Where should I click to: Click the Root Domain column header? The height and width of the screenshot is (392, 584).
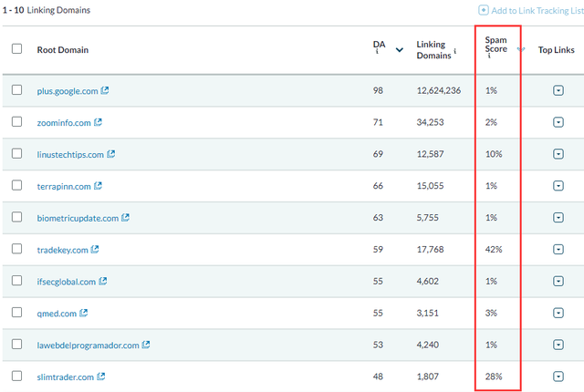63,50
